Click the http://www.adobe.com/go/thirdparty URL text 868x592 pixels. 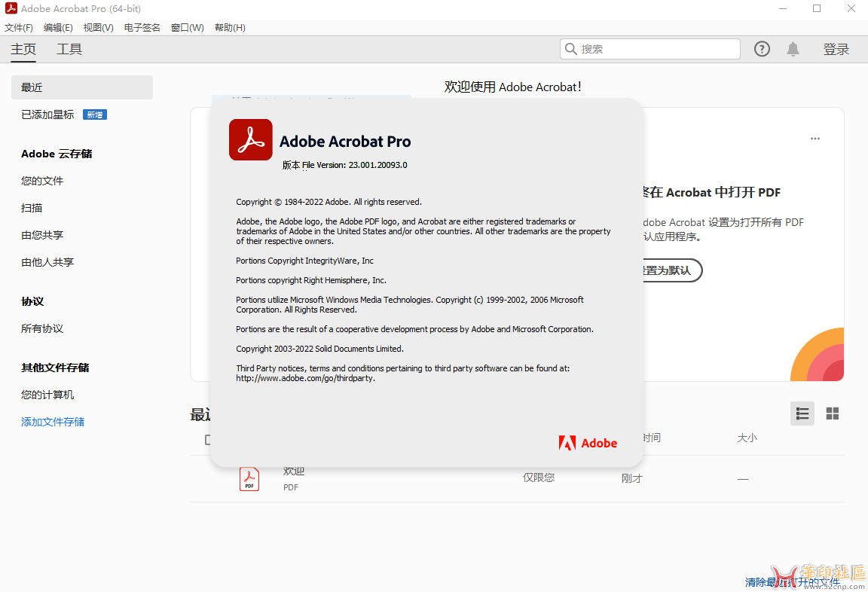coord(306,378)
